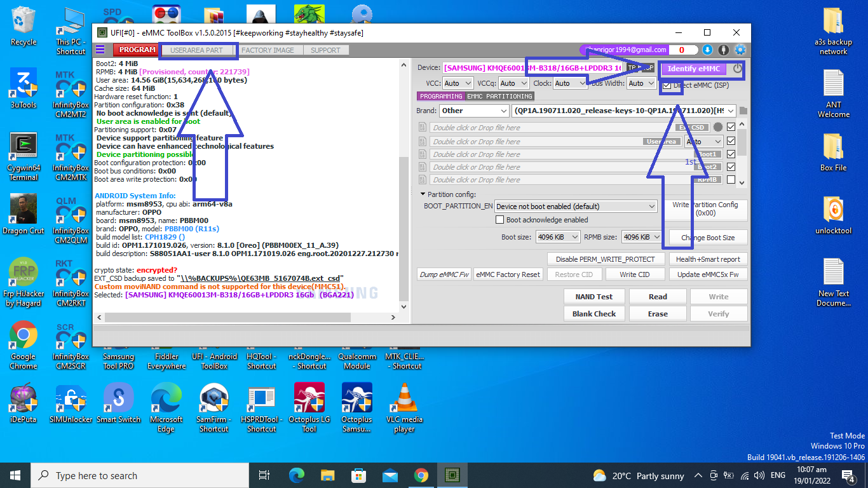The height and width of the screenshot is (488, 868).
Task: Open the Bus Width dropdown
Action: 642,83
